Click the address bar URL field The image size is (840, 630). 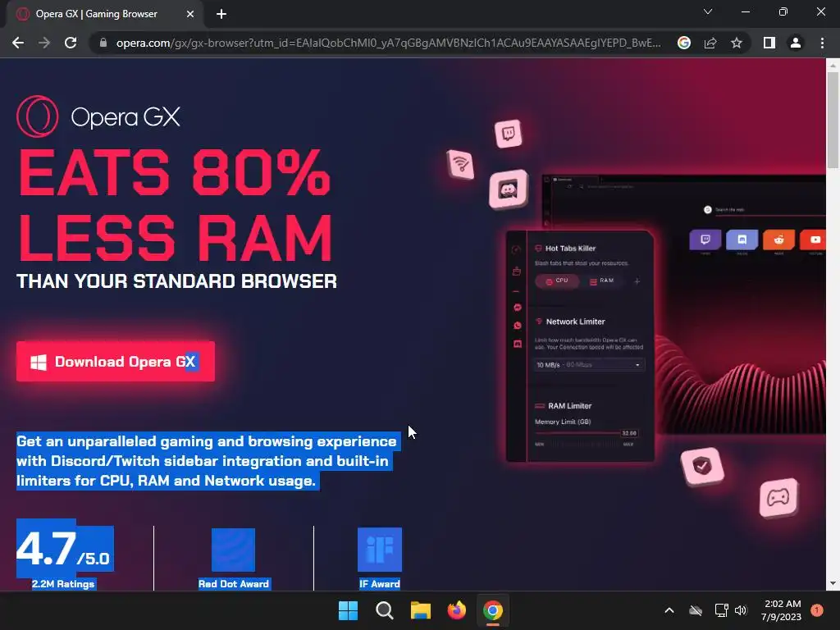pos(388,43)
